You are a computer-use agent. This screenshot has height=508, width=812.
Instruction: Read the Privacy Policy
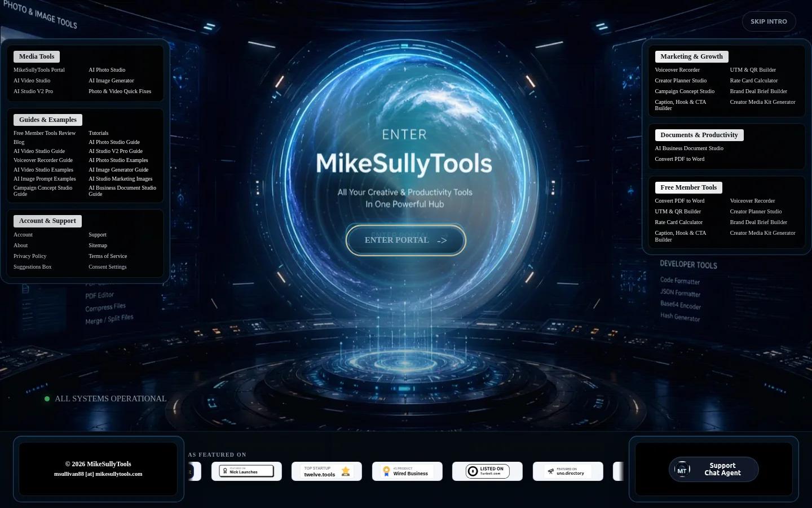(30, 256)
